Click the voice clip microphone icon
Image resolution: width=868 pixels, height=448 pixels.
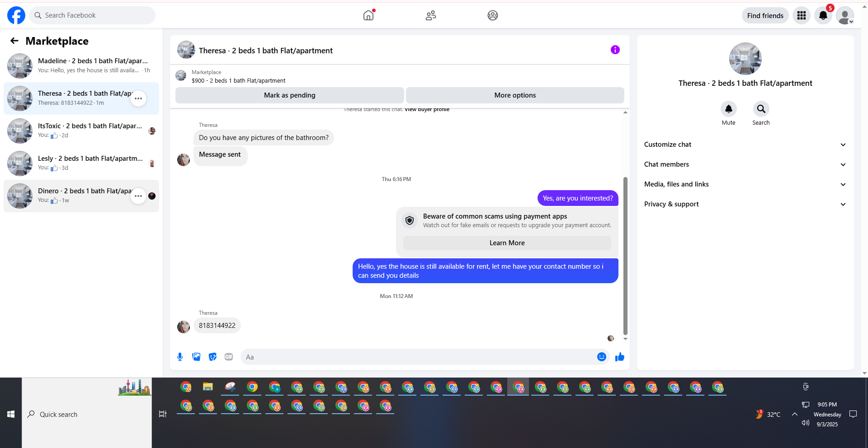[180, 357]
